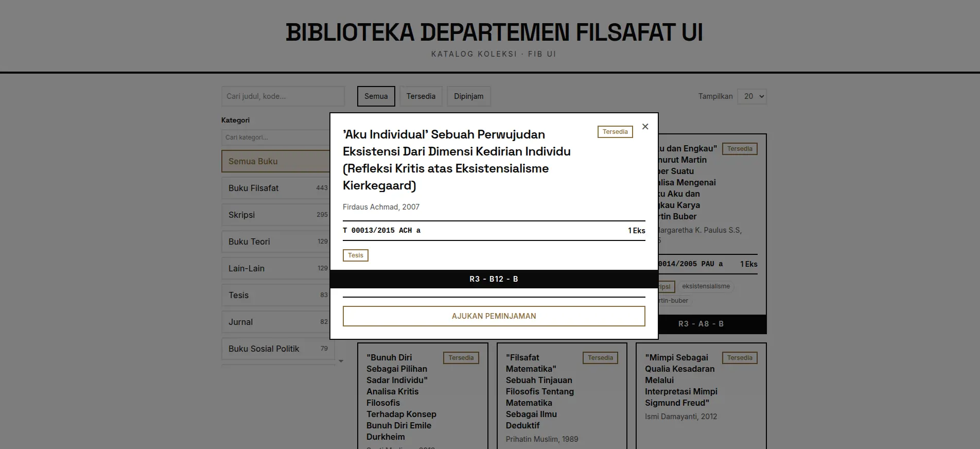The image size is (980, 449).
Task: Click the Ajukan Peminjaman button
Action: (x=494, y=316)
